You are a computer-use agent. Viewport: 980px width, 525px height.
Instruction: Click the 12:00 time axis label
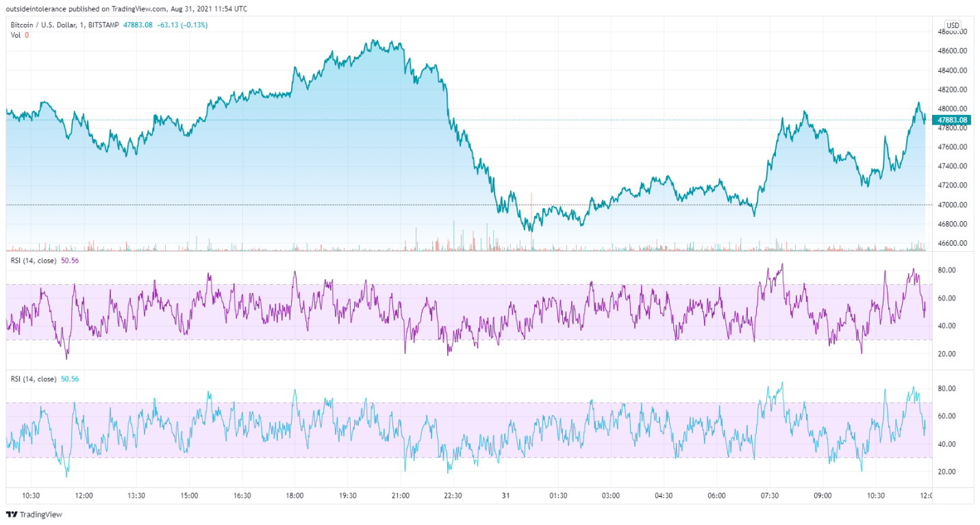point(84,496)
